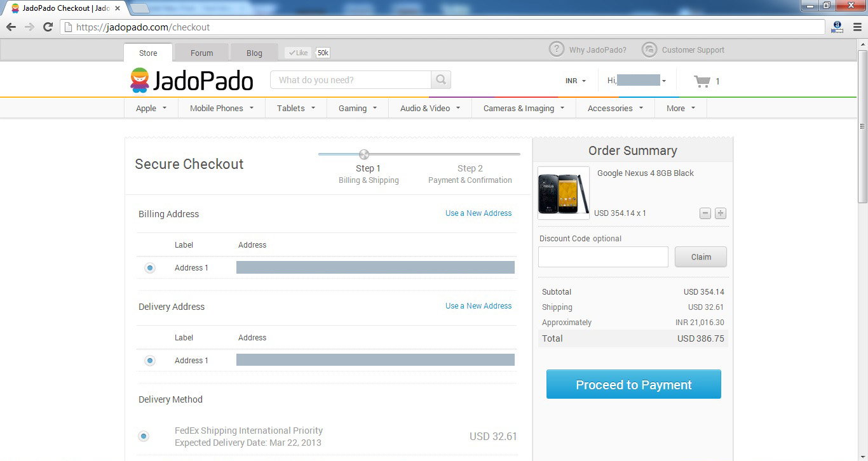This screenshot has height=461, width=868.
Task: Click the checkout progress slider knob
Action: click(364, 154)
